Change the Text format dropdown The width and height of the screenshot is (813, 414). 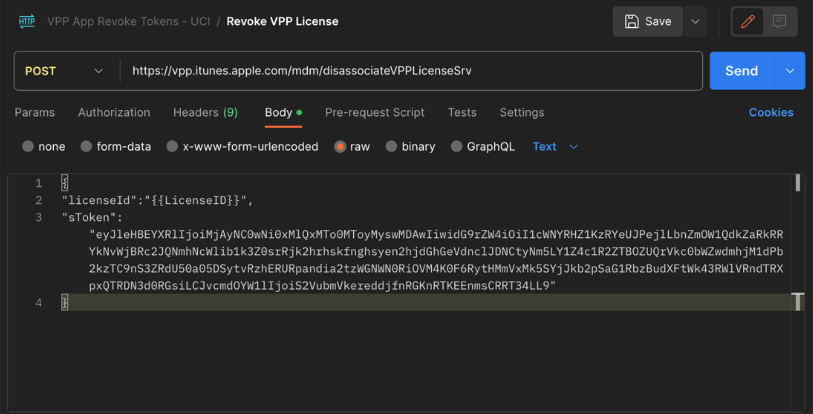[555, 146]
